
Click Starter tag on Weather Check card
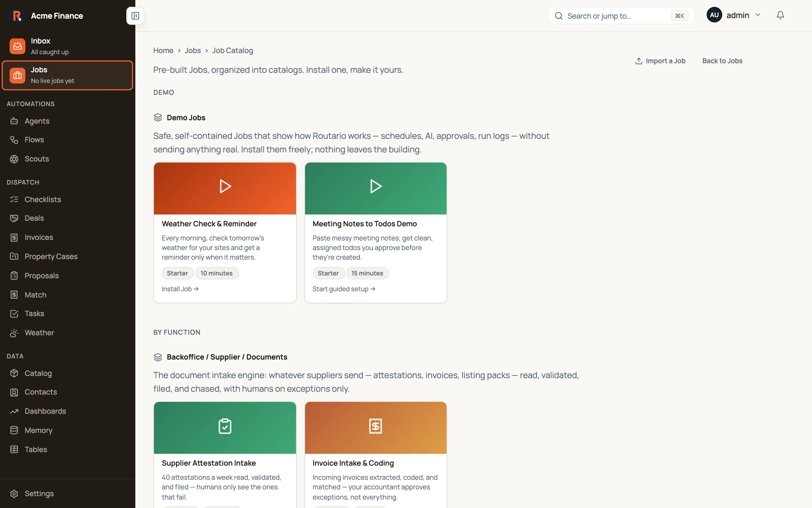[x=178, y=273]
